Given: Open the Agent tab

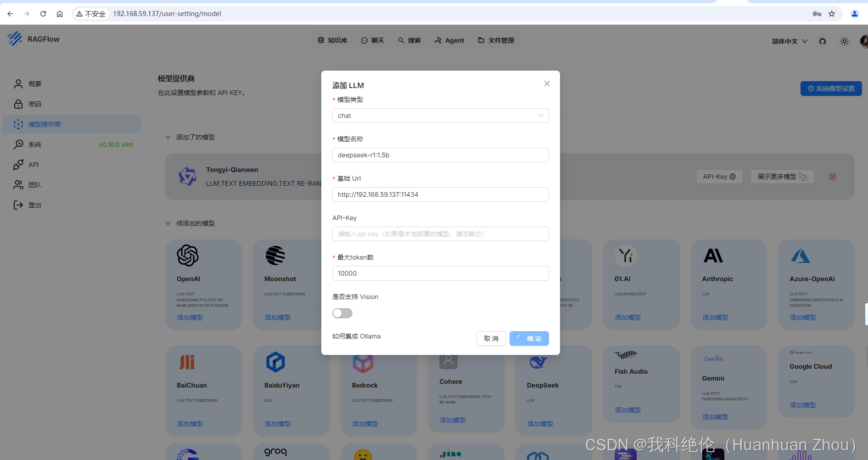Looking at the screenshot, I should pyautogui.click(x=449, y=40).
